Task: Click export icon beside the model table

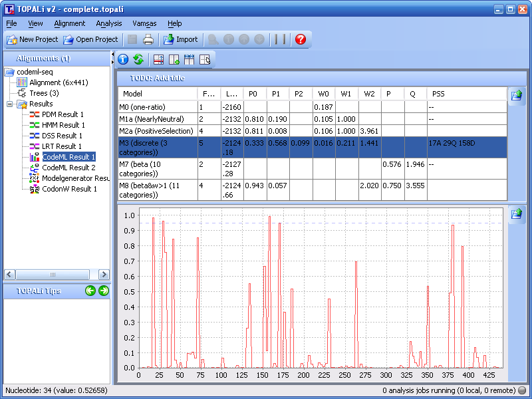Action: (517, 95)
